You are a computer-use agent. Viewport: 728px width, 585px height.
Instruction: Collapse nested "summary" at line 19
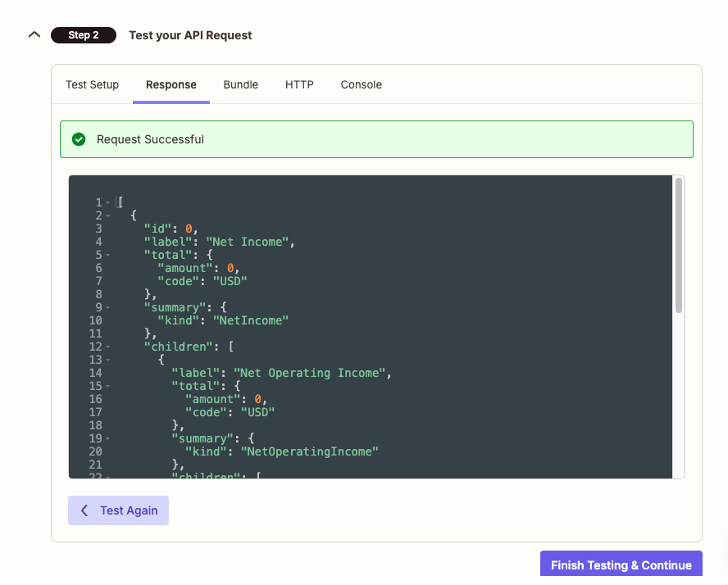(x=107, y=439)
